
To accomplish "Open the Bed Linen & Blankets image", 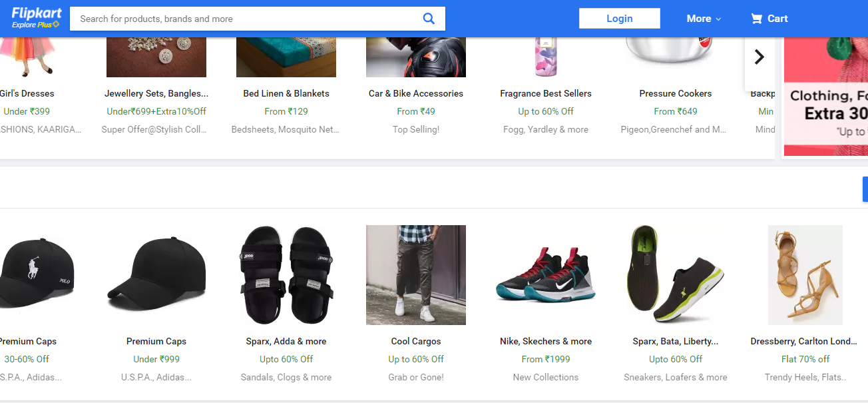I will (286, 57).
